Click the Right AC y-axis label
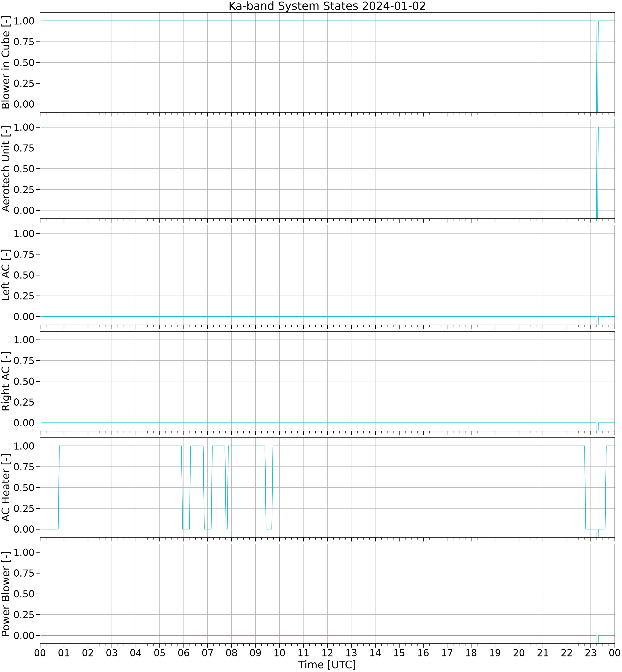Image resolution: width=622 pixels, height=672 pixels. [6, 381]
